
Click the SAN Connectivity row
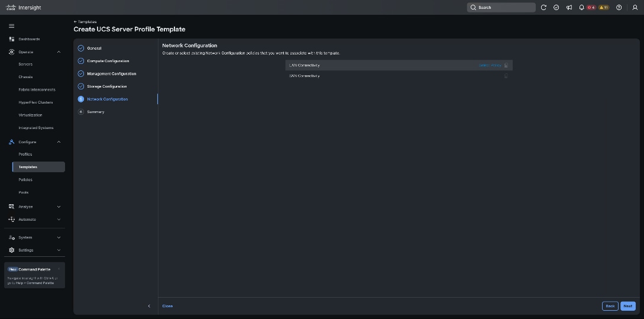click(x=399, y=76)
